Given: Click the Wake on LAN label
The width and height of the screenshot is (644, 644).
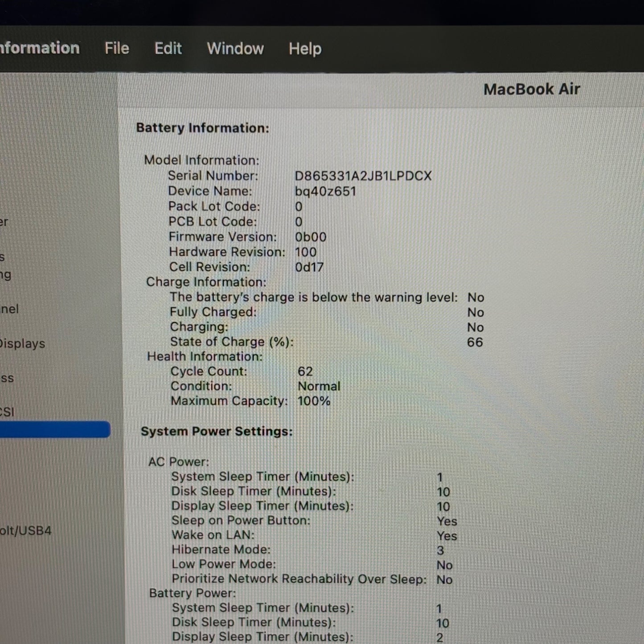Looking at the screenshot, I should click(x=213, y=535).
